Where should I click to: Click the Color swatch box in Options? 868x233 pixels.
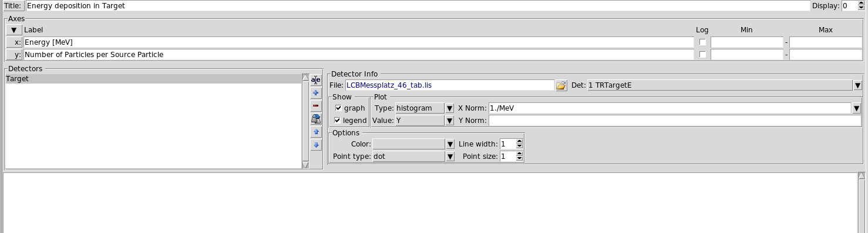[x=409, y=144]
